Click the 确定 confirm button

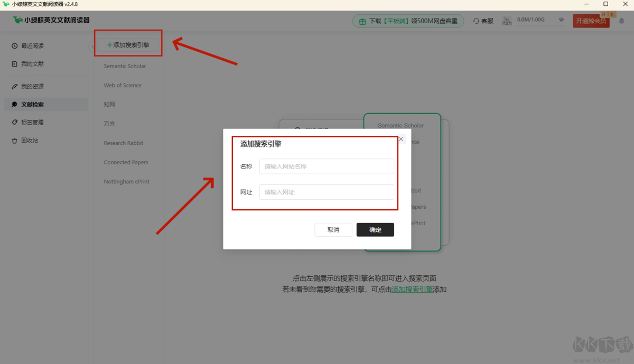375,229
